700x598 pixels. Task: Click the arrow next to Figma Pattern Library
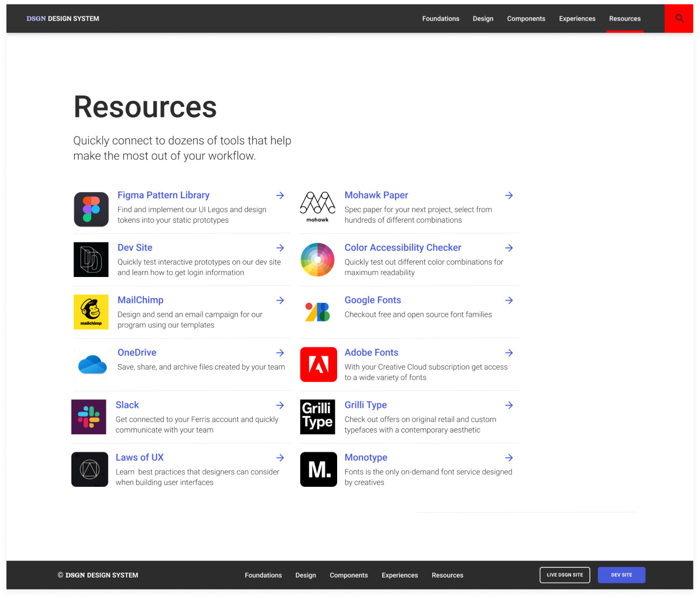point(280,195)
